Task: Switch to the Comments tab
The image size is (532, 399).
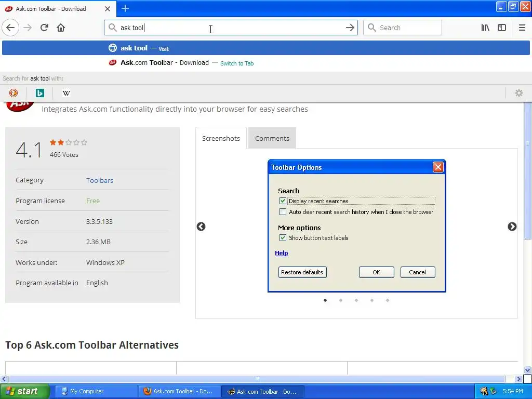Action: (272, 138)
